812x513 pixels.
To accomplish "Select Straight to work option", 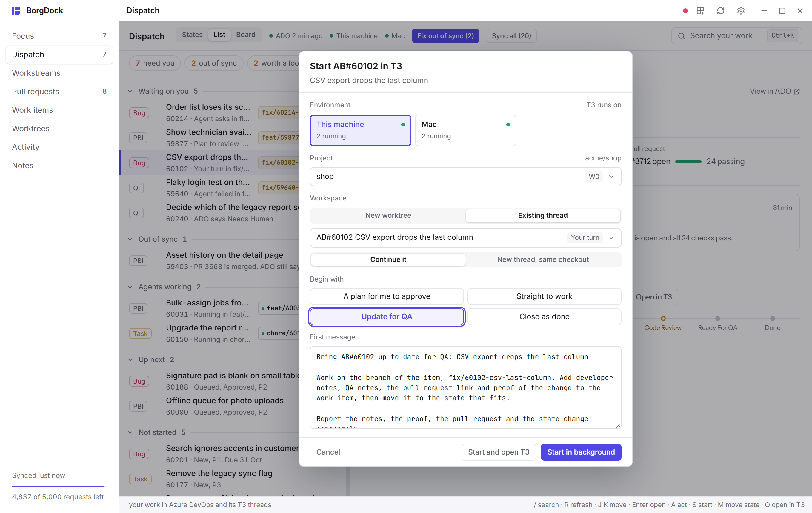I will [x=544, y=296].
